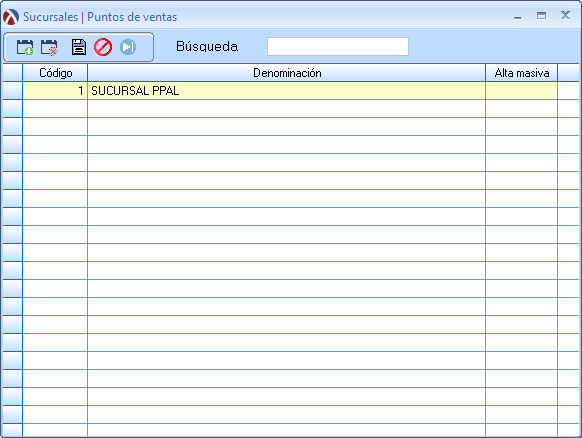
Task: Select the SUCURSAL PPAL row
Action: tap(290, 91)
